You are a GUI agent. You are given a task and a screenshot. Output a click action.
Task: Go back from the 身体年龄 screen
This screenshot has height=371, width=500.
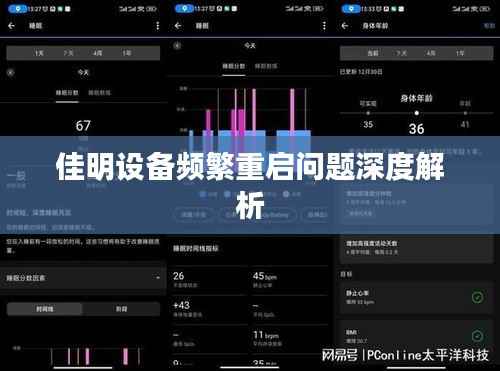345,26
